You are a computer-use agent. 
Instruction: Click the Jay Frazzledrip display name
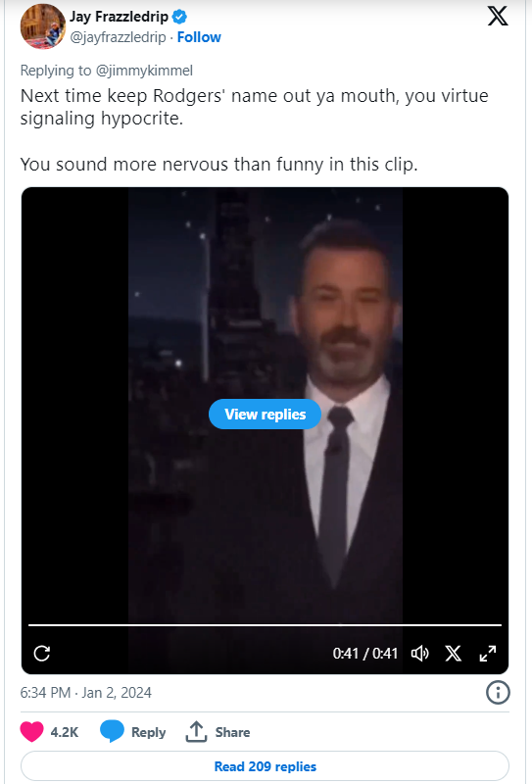pos(119,17)
